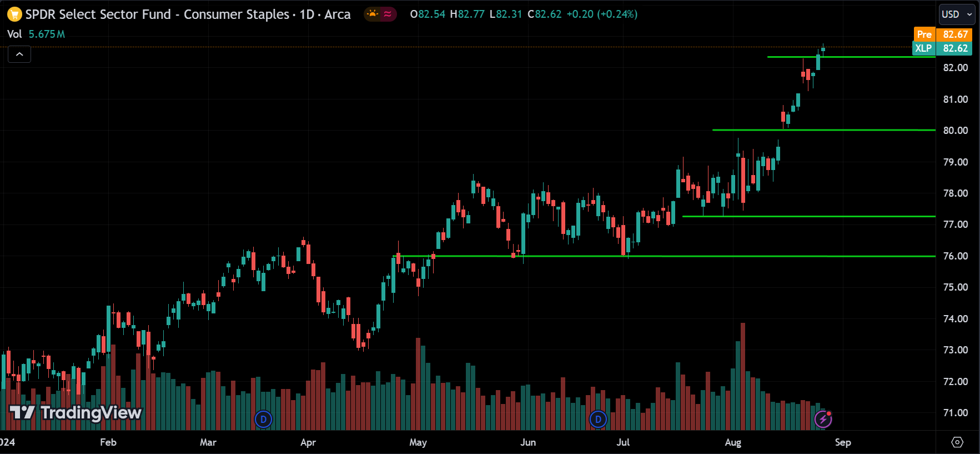Click the dividend D marker near April
The image size is (980, 454).
click(263, 419)
